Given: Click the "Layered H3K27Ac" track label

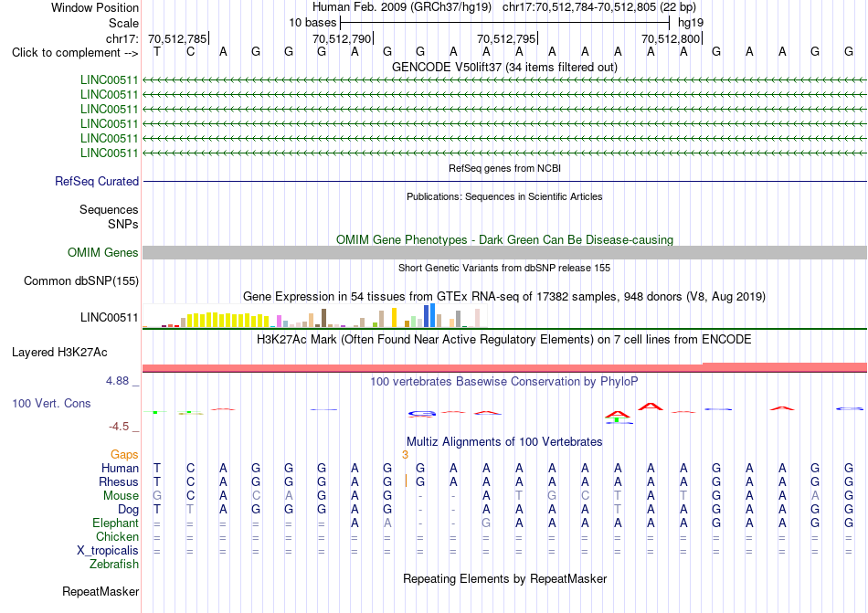Looking at the screenshot, I should pyautogui.click(x=59, y=353).
